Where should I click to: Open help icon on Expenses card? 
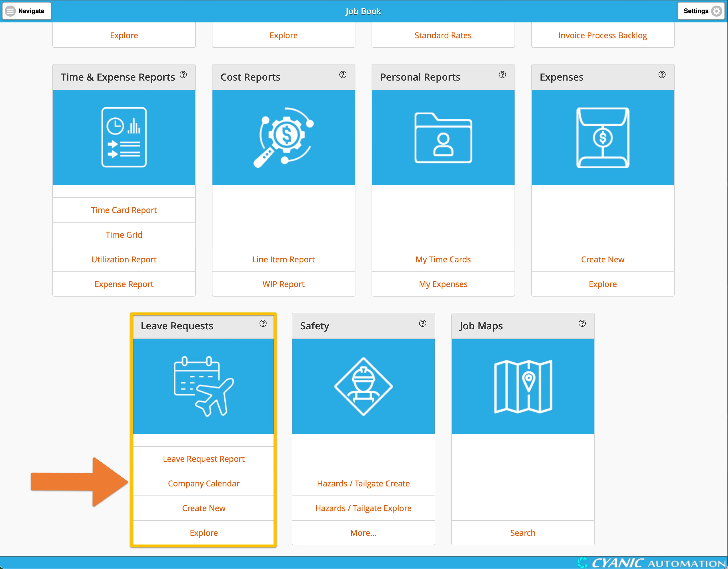662,75
